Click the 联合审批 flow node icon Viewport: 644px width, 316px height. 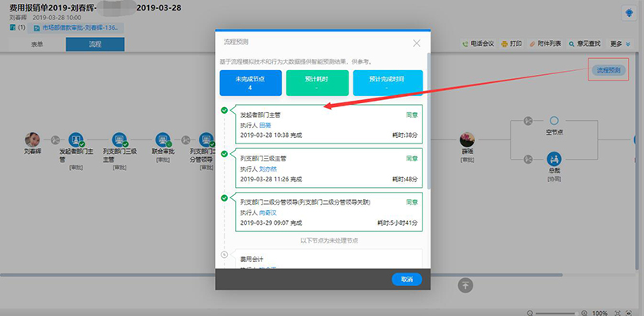click(x=163, y=140)
